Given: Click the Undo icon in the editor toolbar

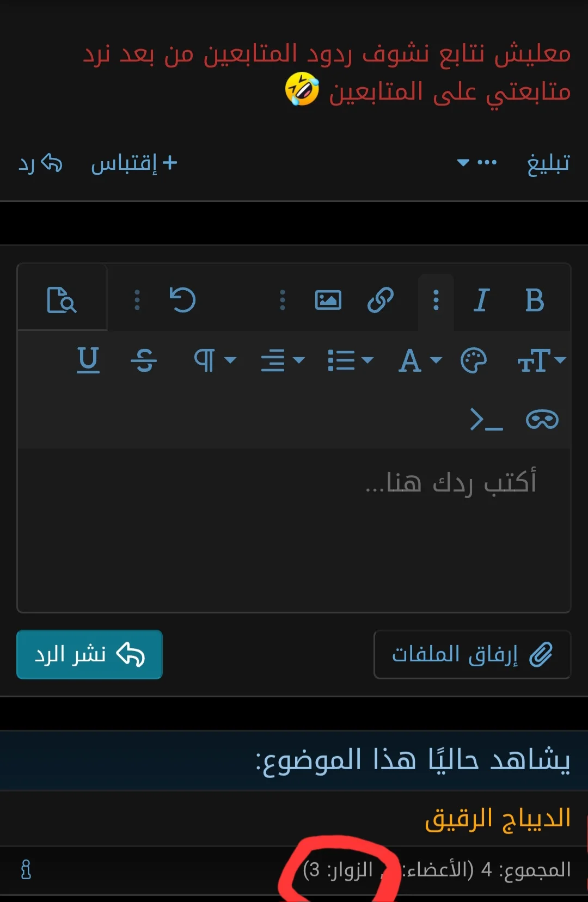Looking at the screenshot, I should [183, 299].
